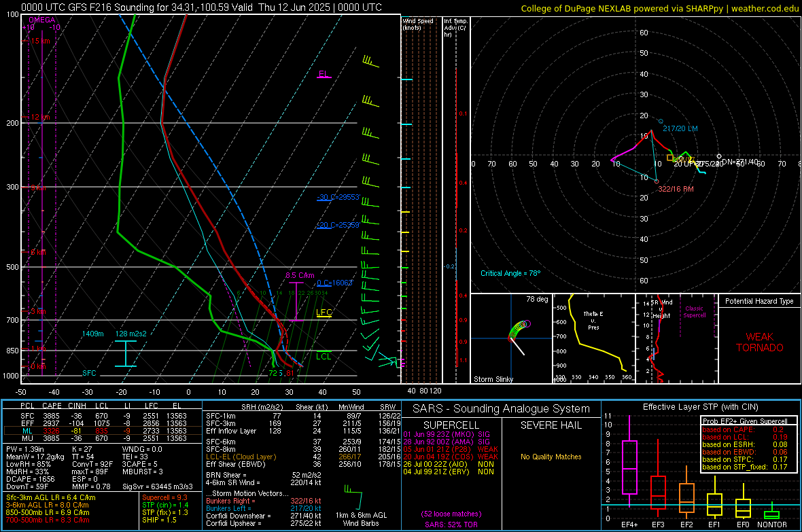Select the 322/16 RM hodograph marker label

pos(676,189)
